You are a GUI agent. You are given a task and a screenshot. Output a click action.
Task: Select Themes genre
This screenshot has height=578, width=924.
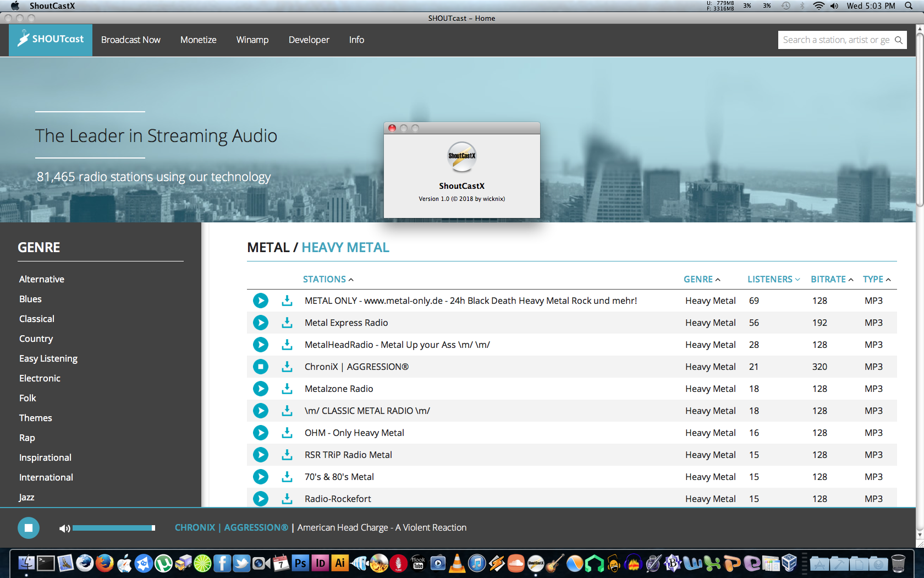(36, 418)
